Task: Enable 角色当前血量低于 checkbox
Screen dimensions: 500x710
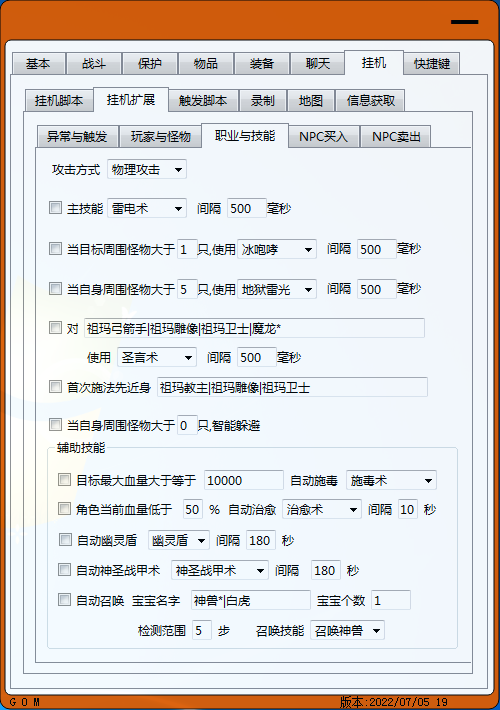Action: pos(64,509)
